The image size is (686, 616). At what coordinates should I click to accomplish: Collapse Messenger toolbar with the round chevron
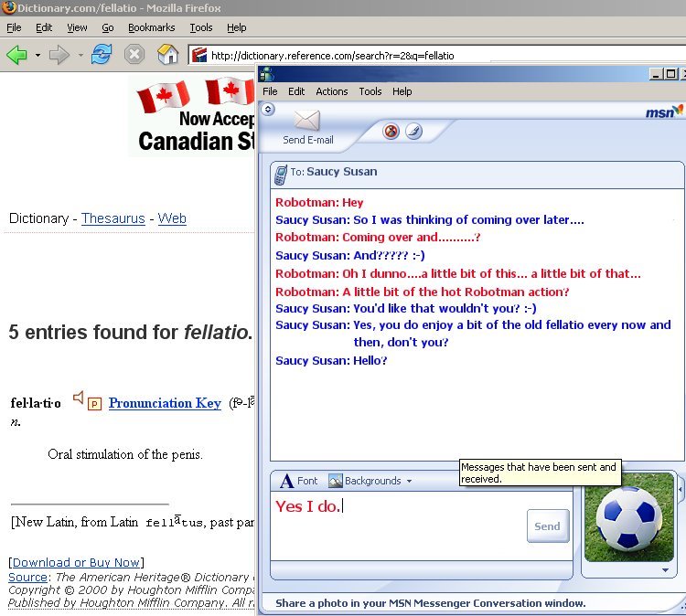click(267, 109)
